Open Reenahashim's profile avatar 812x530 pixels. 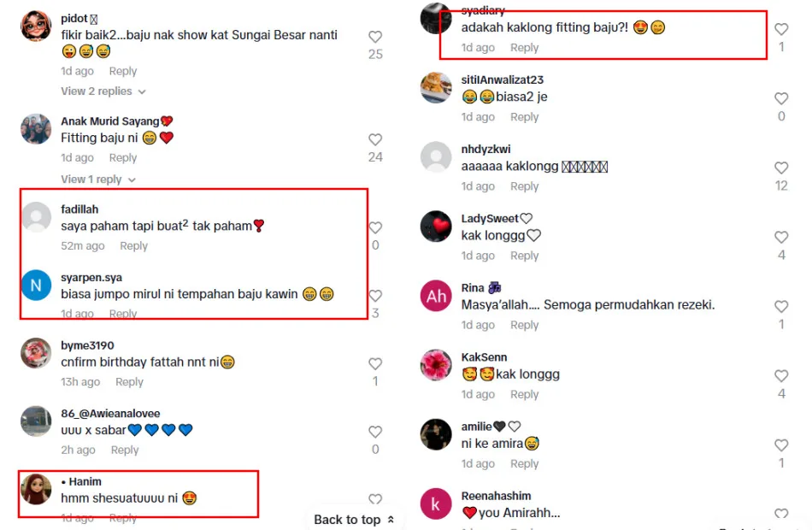(x=436, y=503)
